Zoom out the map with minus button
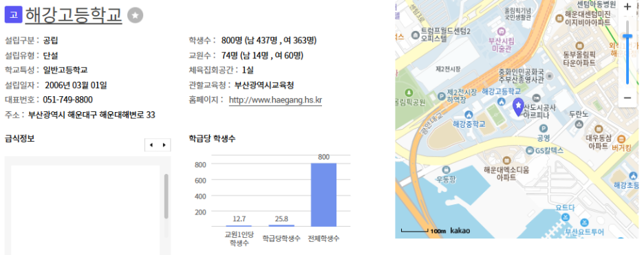The width and height of the screenshot is (644, 255). pyautogui.click(x=627, y=98)
